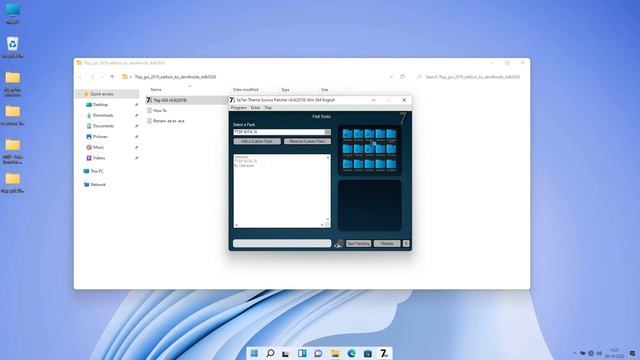This screenshot has height=360, width=640.
Task: Click the Explorer Forward navigation arrow
Action: (93, 77)
